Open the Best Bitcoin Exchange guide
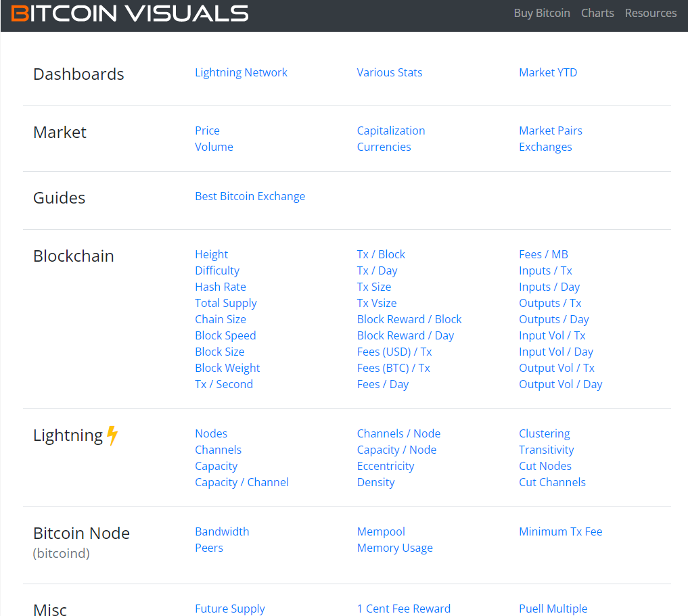 tap(250, 196)
